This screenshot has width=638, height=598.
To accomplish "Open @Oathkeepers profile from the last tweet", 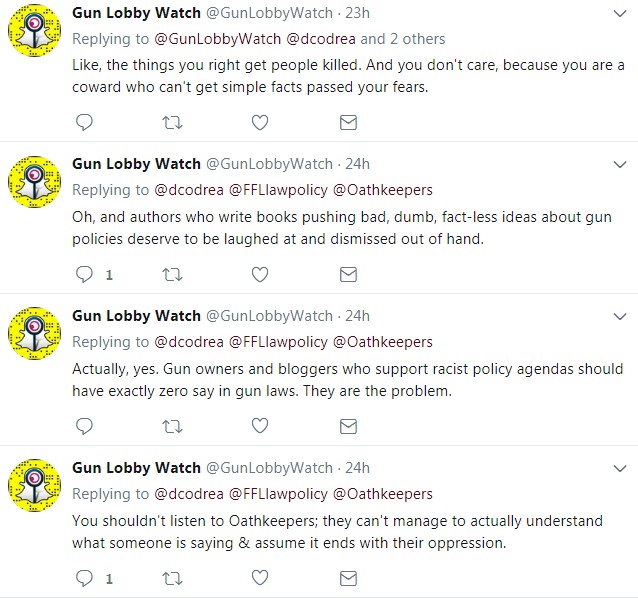I will pyautogui.click(x=382, y=493).
